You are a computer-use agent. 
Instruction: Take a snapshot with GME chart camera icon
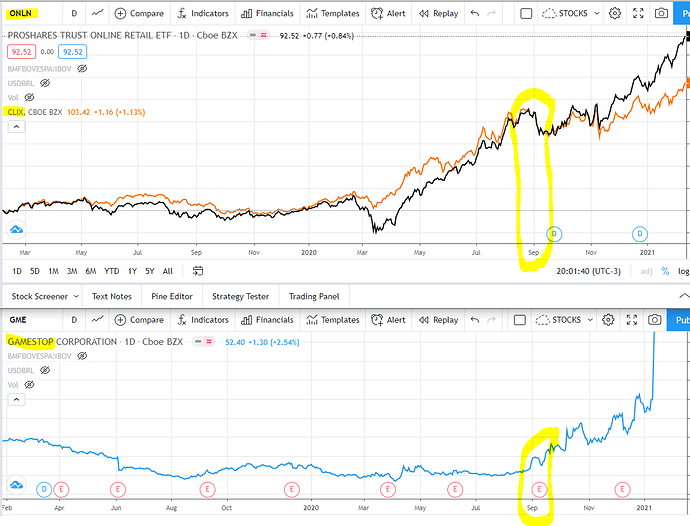(654, 320)
